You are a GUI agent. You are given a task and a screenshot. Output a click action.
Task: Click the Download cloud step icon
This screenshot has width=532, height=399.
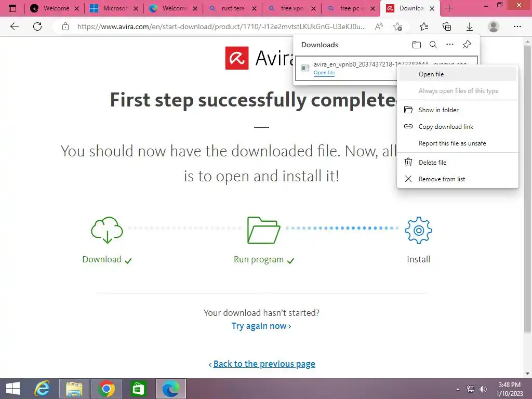[107, 230]
